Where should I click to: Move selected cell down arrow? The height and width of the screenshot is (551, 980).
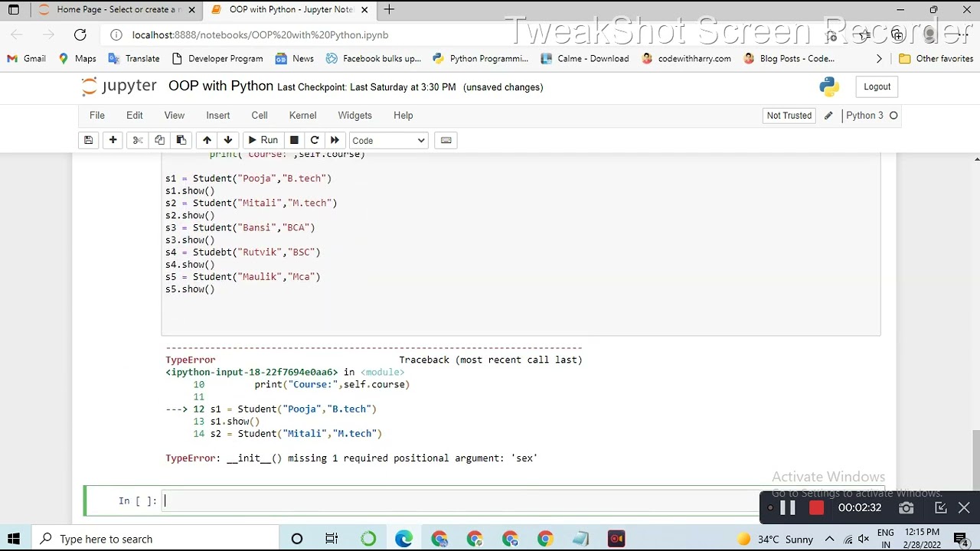228,140
